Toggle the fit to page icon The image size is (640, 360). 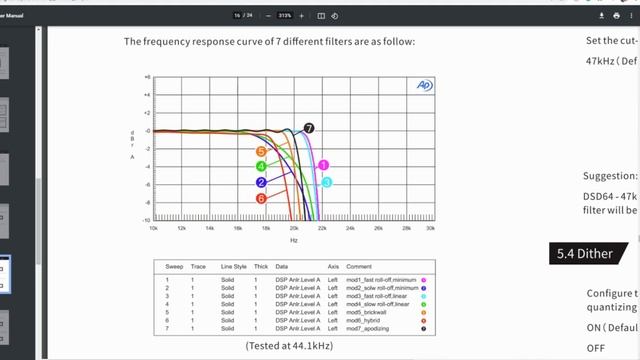tap(321, 16)
